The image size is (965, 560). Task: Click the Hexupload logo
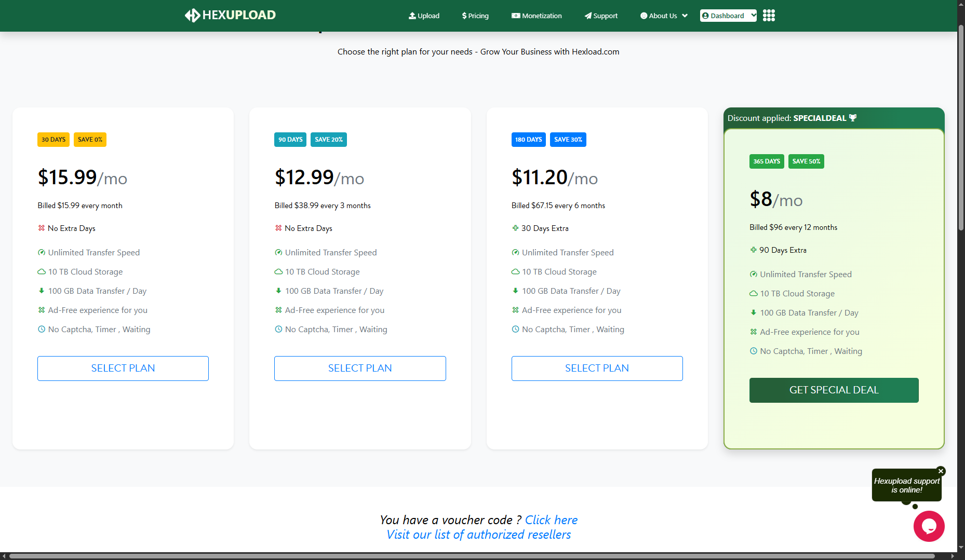[230, 15]
